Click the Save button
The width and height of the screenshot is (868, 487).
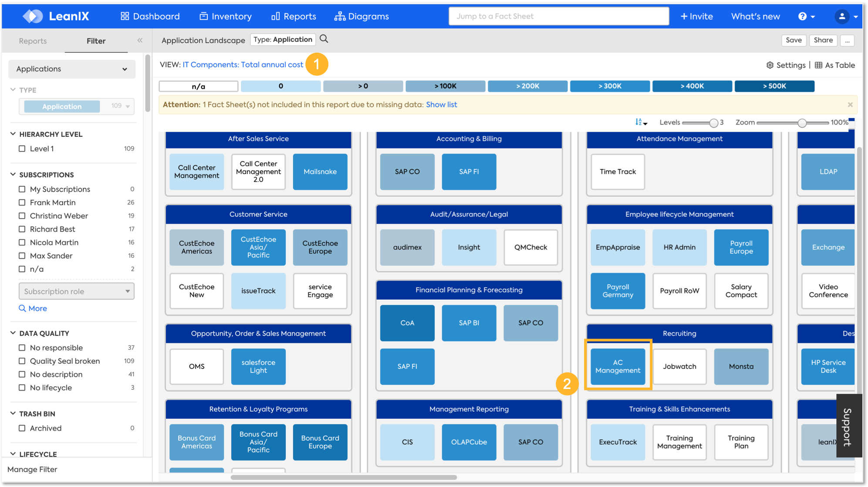click(x=793, y=40)
